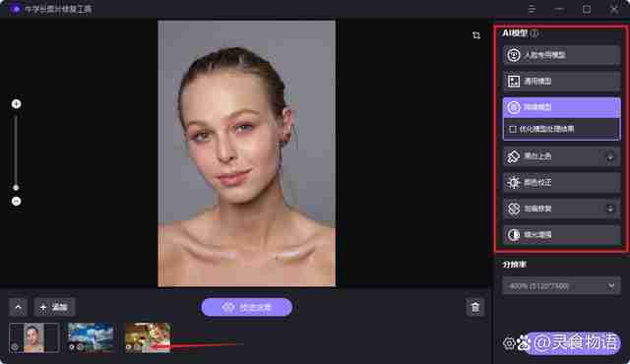Open the hamburger menu in the title bar
Viewport: 630px width, 364px height.
[532, 9]
